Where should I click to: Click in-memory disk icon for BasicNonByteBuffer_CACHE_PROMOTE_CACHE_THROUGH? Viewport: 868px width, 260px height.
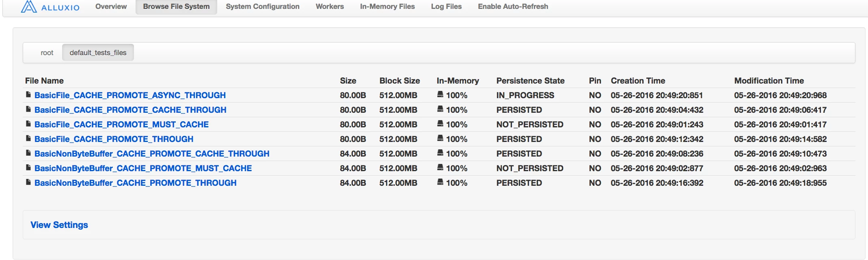440,153
